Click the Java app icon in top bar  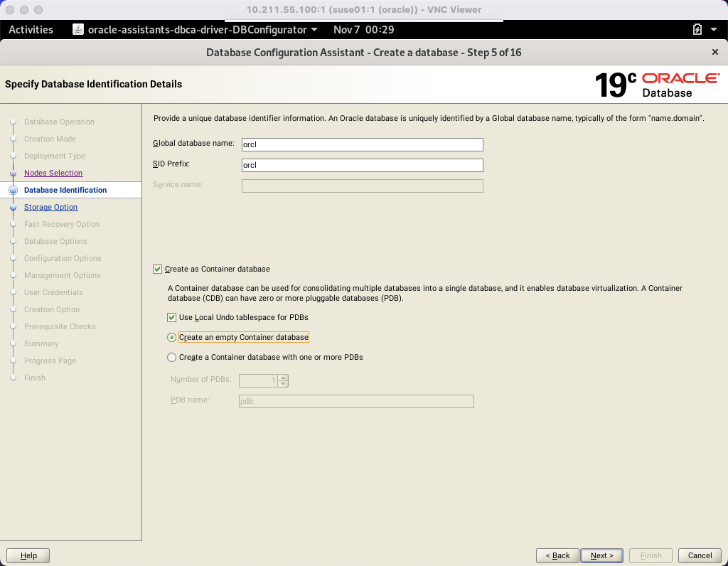78,30
